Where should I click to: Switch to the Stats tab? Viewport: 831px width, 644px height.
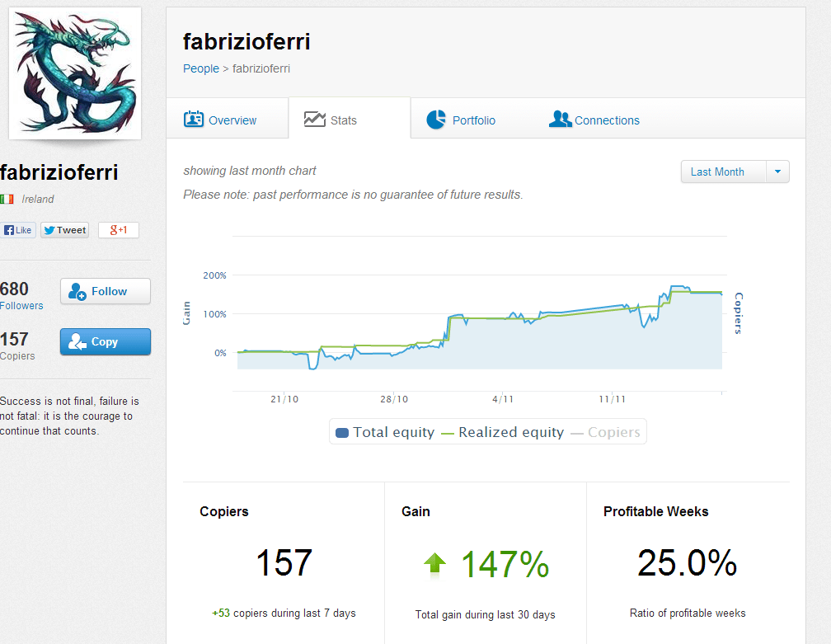click(350, 119)
